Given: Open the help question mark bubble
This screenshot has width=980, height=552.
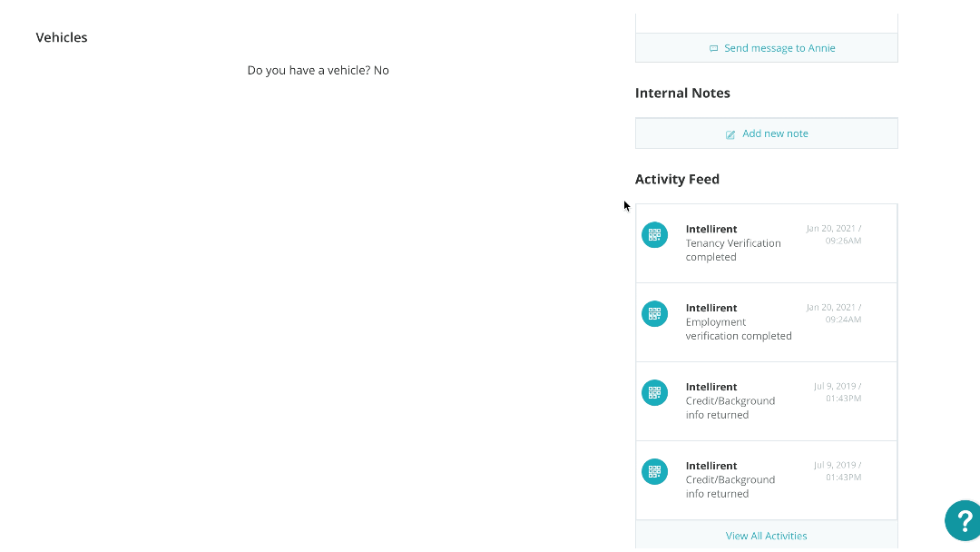Looking at the screenshot, I should [x=964, y=521].
